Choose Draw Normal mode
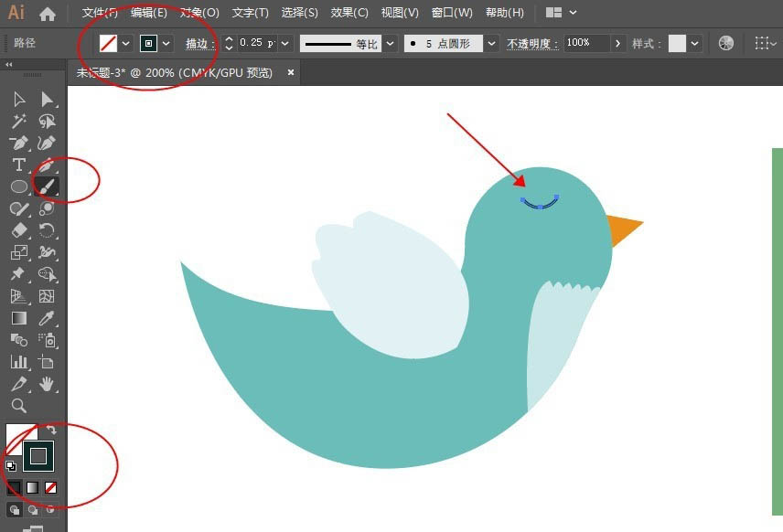 (x=15, y=510)
